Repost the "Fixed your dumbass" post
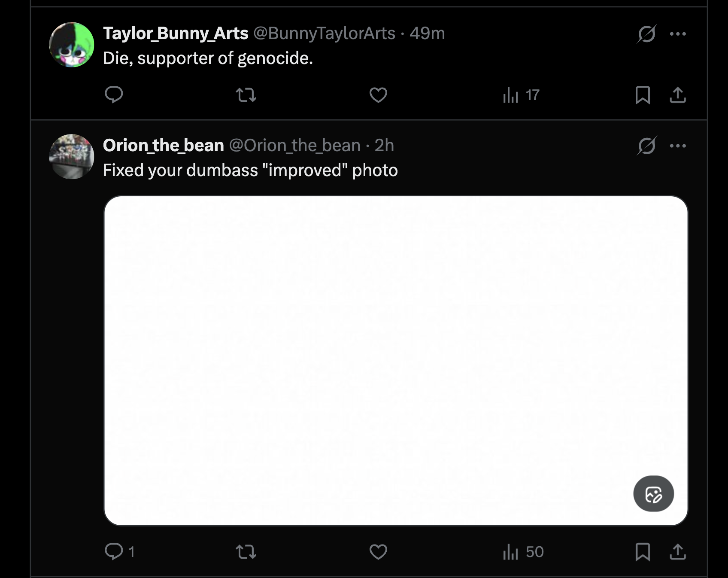728x578 pixels. coord(246,552)
